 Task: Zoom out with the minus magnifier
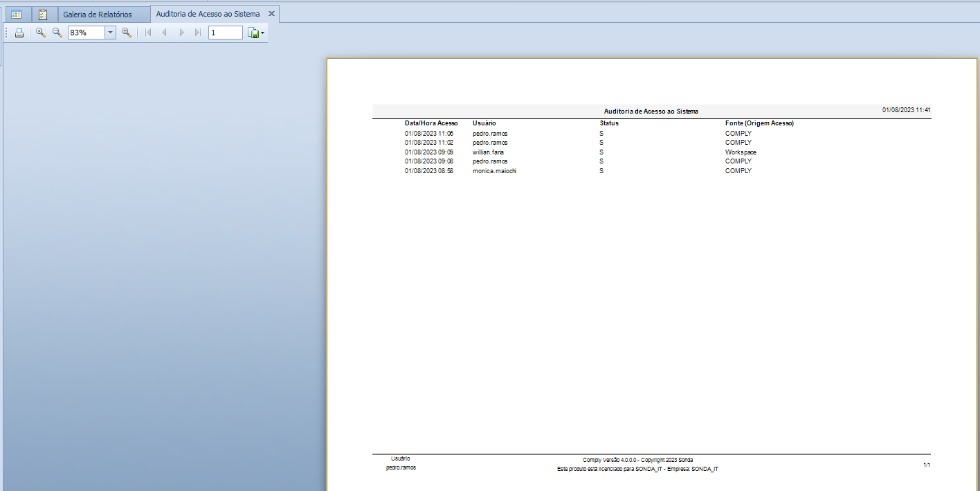(x=57, y=33)
